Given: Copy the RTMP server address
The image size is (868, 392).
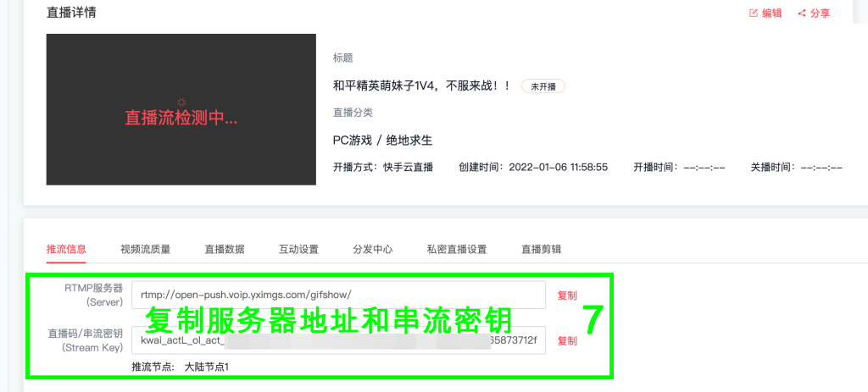Looking at the screenshot, I should pos(567,295).
